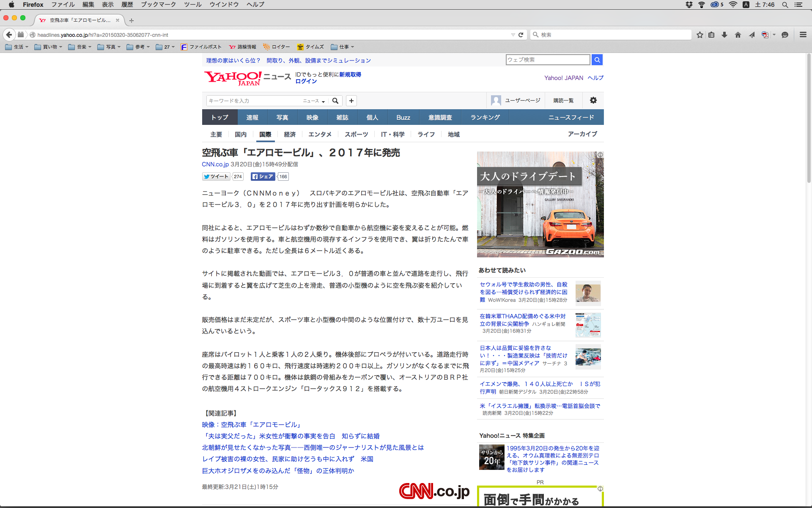Open related link 映像:空飛ぶ車「エアロモービル」
Viewport: 812px width, 508px height.
tap(252, 425)
